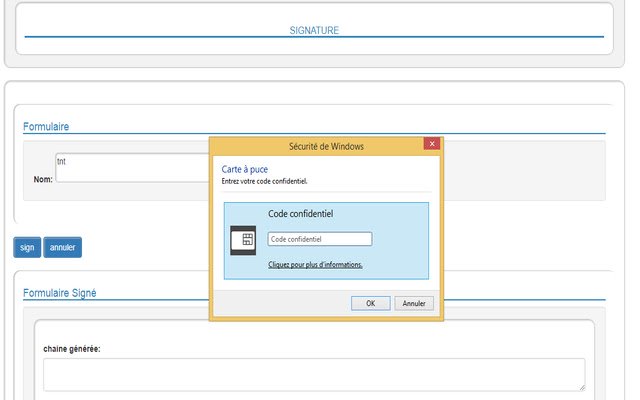Focus the Nom text field containing tnt

pyautogui.click(x=133, y=168)
